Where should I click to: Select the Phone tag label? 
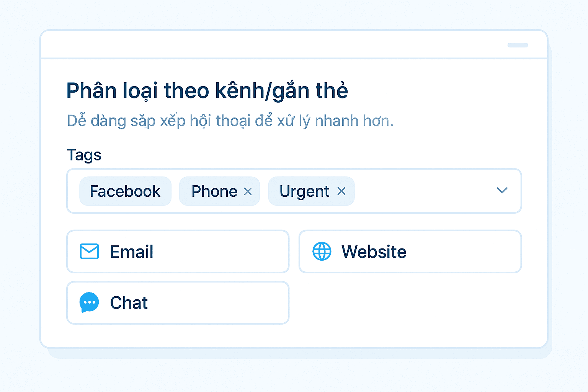[214, 191]
